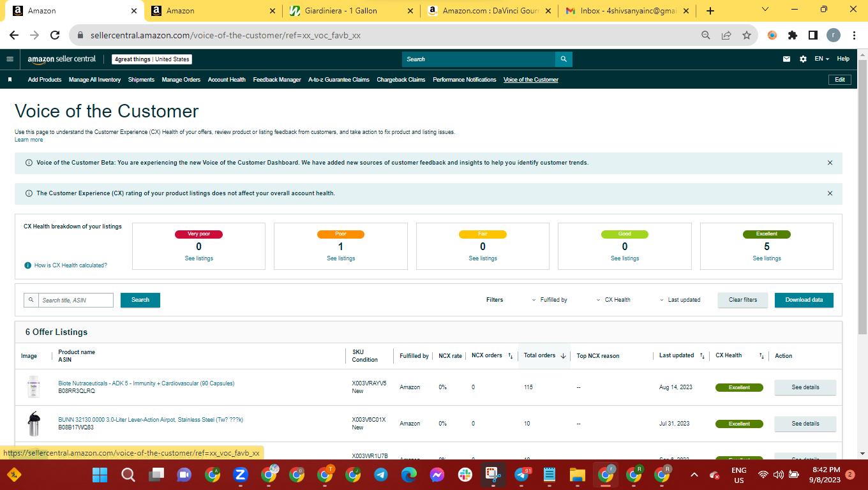Open the Seller Central settings gear
Screen dimensions: 868x490
click(803, 59)
